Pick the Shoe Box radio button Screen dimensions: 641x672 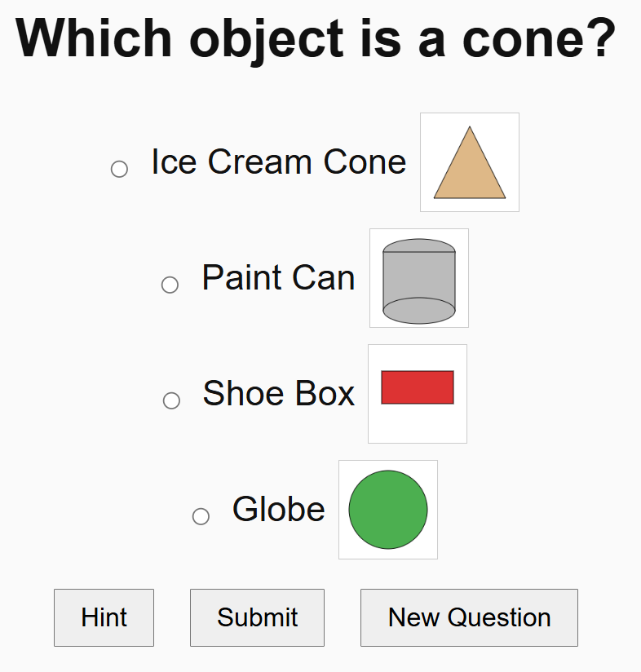pyautogui.click(x=171, y=400)
